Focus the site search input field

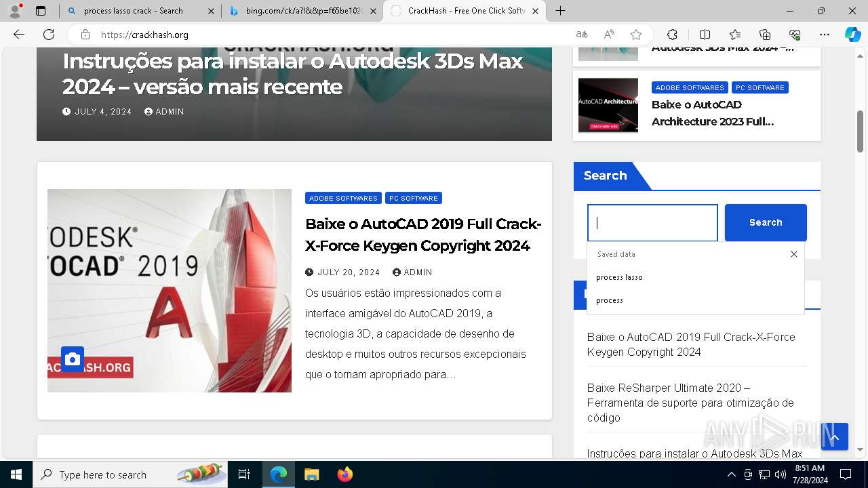[x=652, y=222]
